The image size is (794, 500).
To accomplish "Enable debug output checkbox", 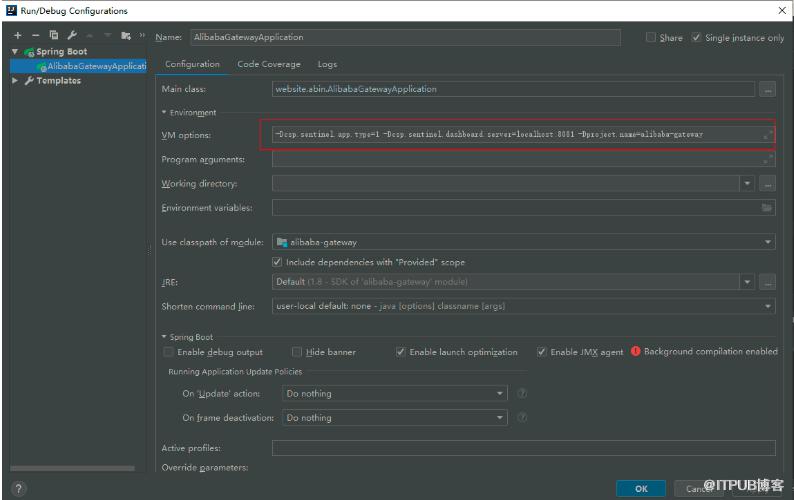I will click(x=168, y=352).
